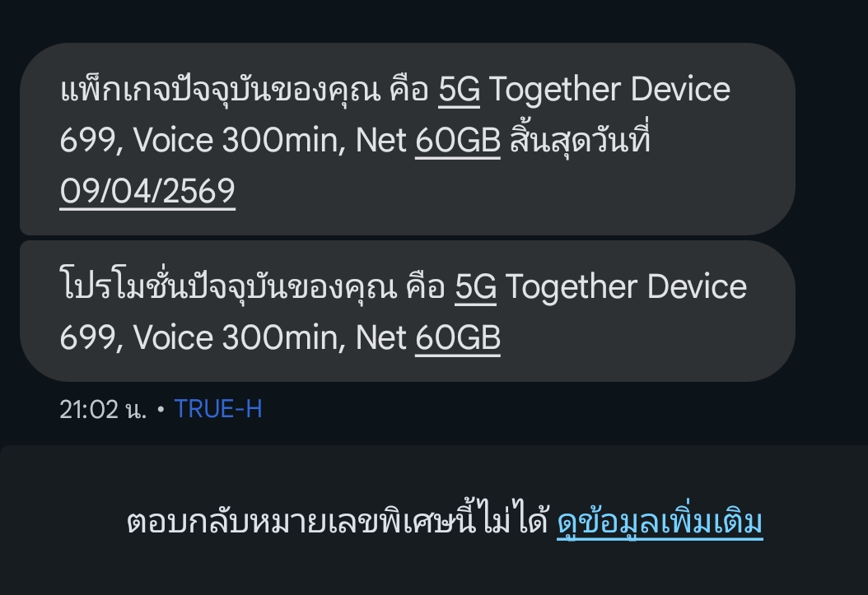Screen dimensions: 868x595
Task: Tap the word "Net" in the แพ็กเกจ message
Action: (380, 140)
